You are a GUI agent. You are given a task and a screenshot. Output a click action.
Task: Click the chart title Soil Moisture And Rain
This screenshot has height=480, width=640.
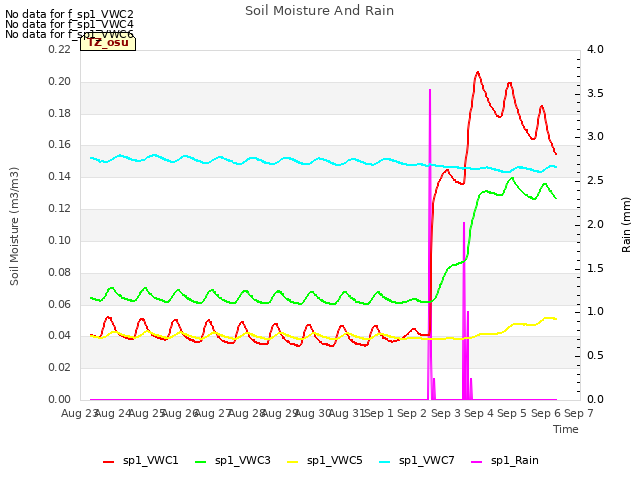[x=320, y=11]
